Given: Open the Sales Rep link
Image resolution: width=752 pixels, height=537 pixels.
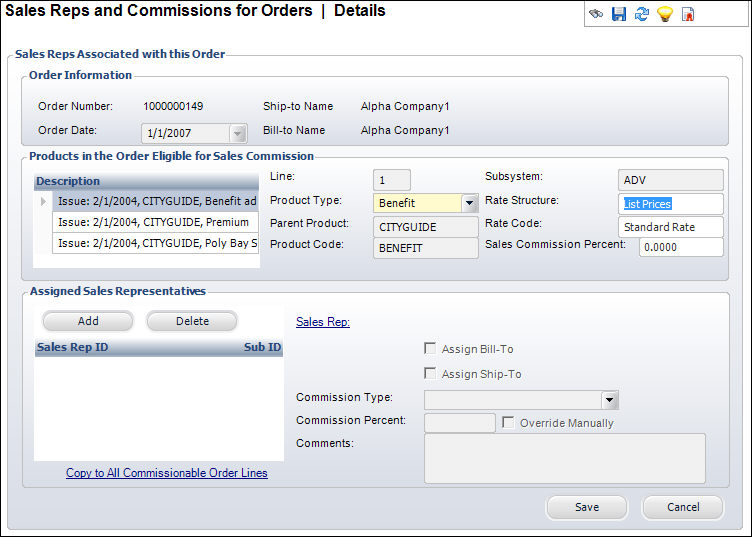Looking at the screenshot, I should 323,322.
